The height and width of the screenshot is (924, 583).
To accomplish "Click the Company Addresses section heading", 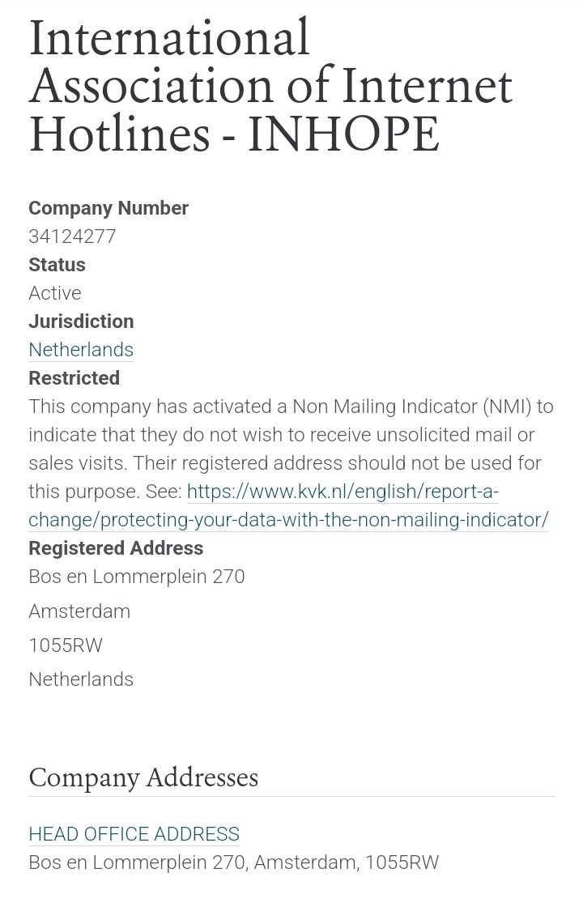I will [x=143, y=777].
